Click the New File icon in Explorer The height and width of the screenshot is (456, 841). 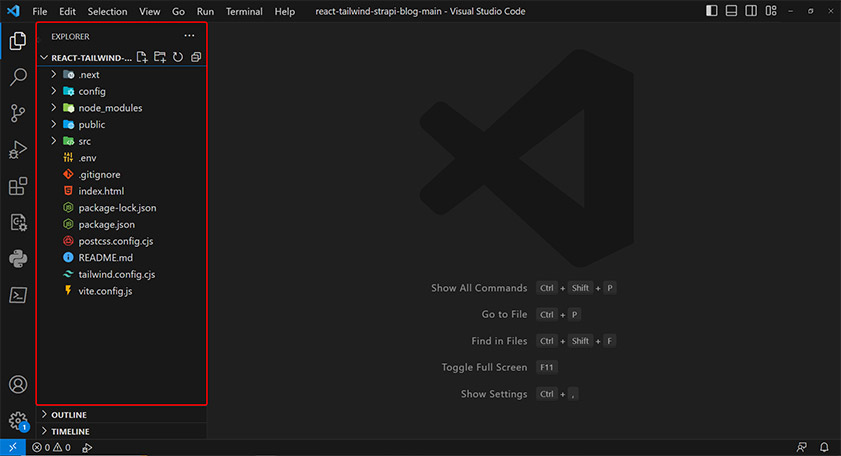click(x=142, y=57)
